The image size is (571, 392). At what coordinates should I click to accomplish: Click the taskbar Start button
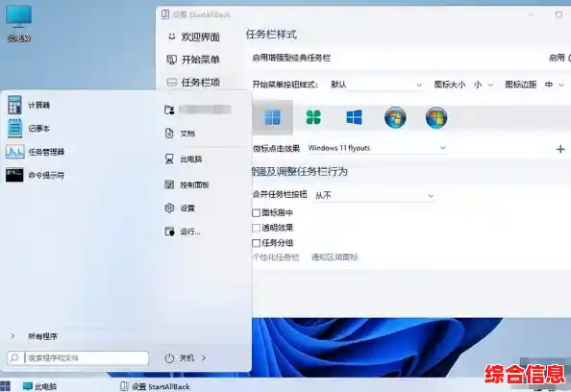point(5,386)
